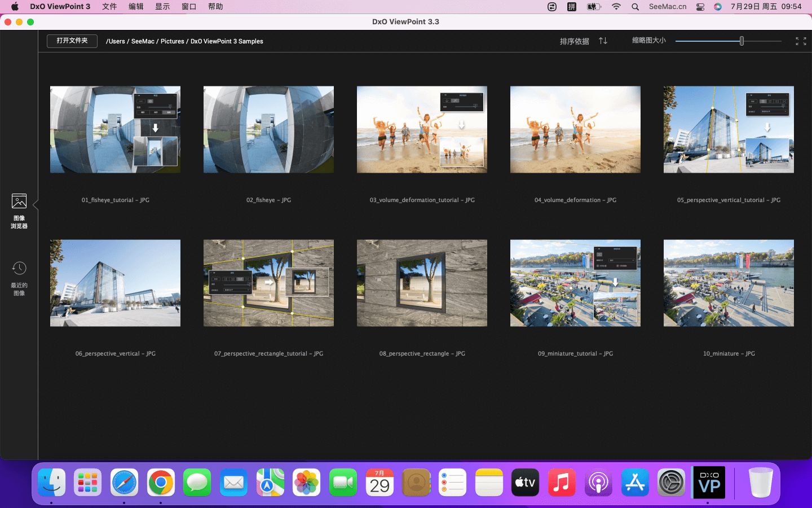Screen dimensions: 812x508
Task: Click the 打开文件夹 button
Action: coord(72,41)
